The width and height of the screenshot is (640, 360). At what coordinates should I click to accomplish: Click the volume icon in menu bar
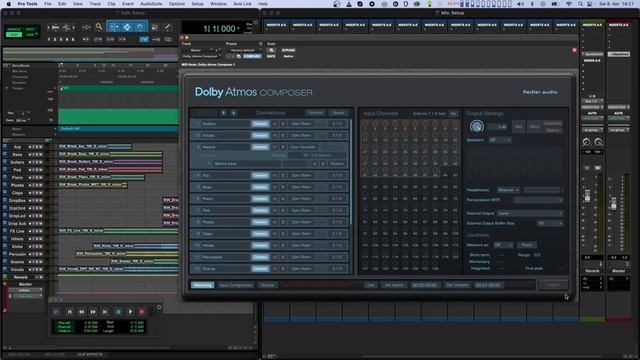[x=520, y=4]
